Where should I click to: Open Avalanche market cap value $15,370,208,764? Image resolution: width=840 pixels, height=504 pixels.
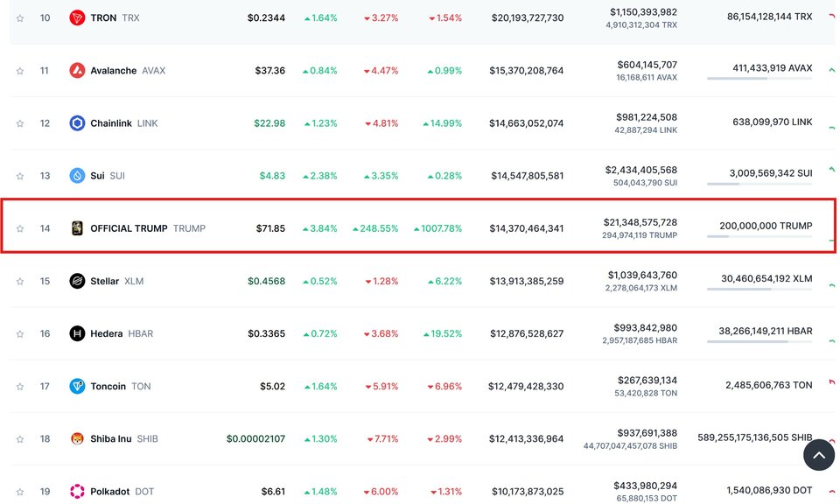coord(526,71)
